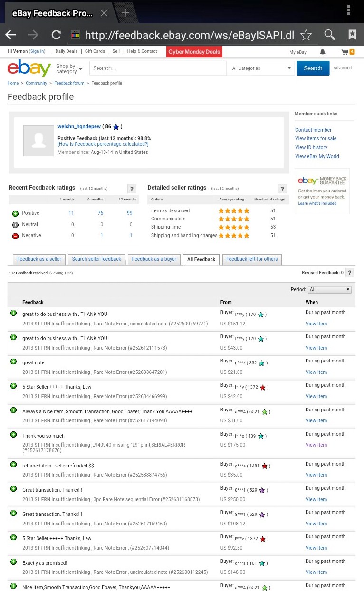Click the eBay logo
Image resolution: width=364 pixels, height=591 pixels.
29,68
